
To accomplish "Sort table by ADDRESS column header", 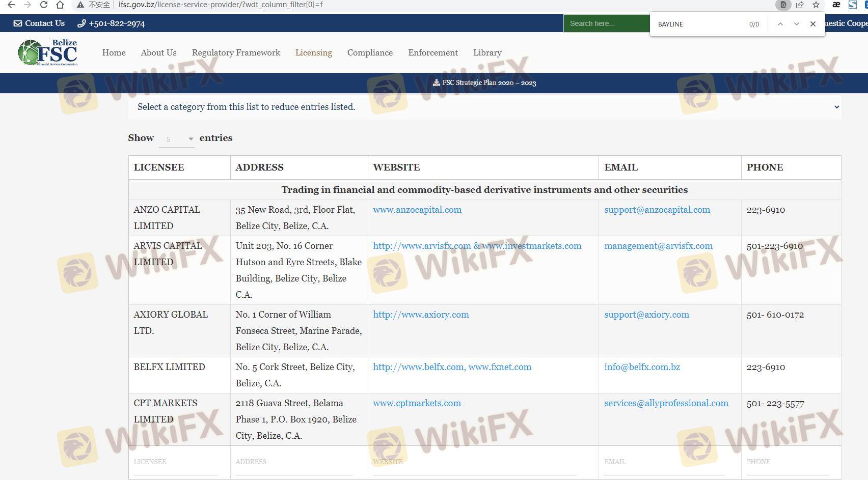I will tap(259, 167).
